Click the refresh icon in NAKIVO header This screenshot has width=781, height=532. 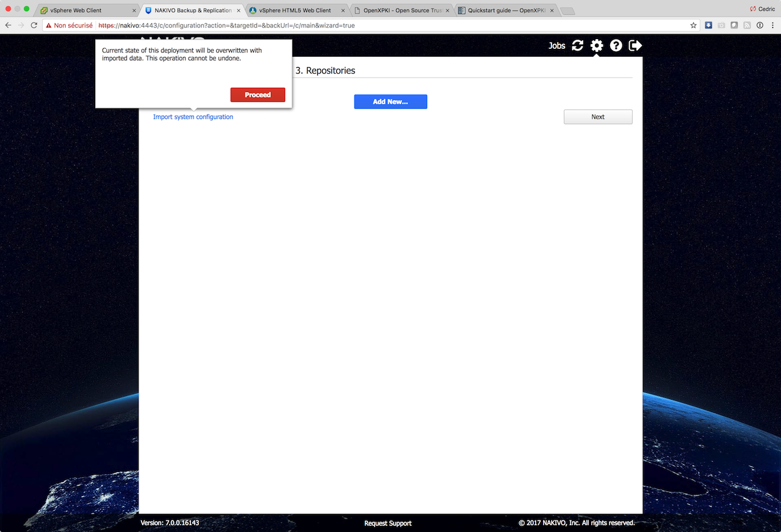click(577, 46)
